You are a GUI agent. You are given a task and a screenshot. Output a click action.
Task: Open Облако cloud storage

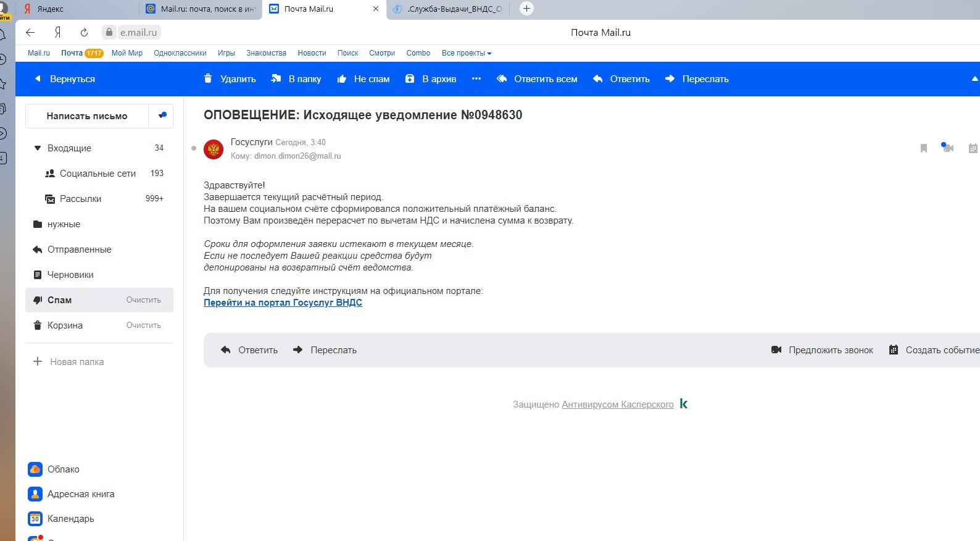pyautogui.click(x=54, y=469)
